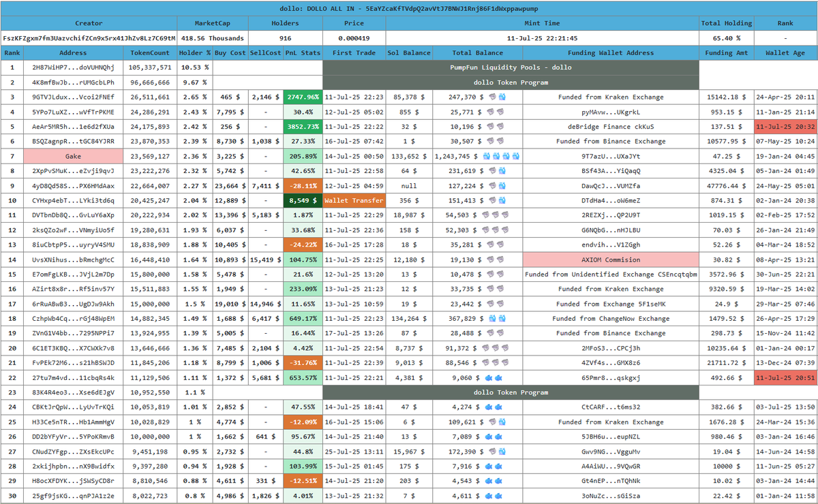
Task: Click the holders count "916"
Action: [x=286, y=38]
